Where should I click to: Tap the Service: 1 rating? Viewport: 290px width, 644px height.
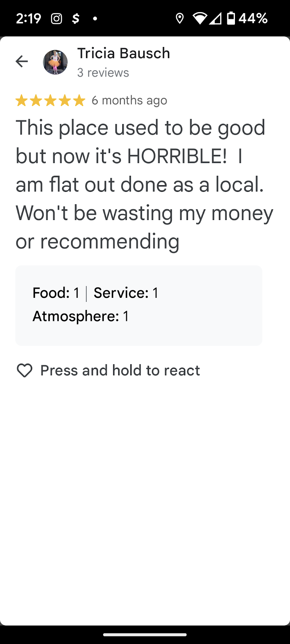click(x=126, y=293)
